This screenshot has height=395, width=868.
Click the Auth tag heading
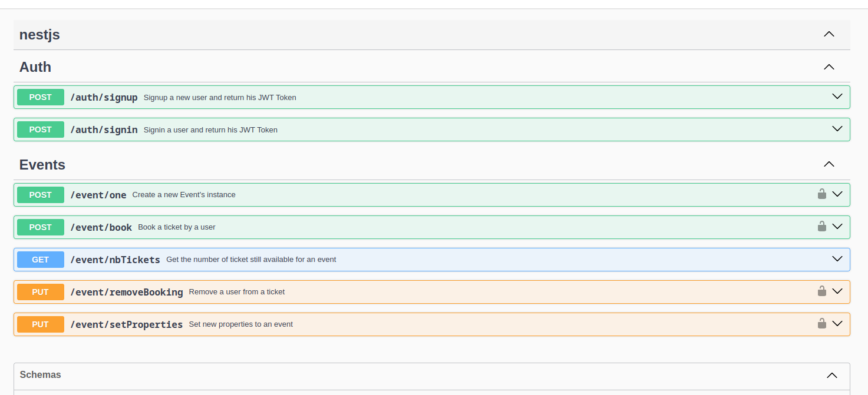tap(35, 67)
